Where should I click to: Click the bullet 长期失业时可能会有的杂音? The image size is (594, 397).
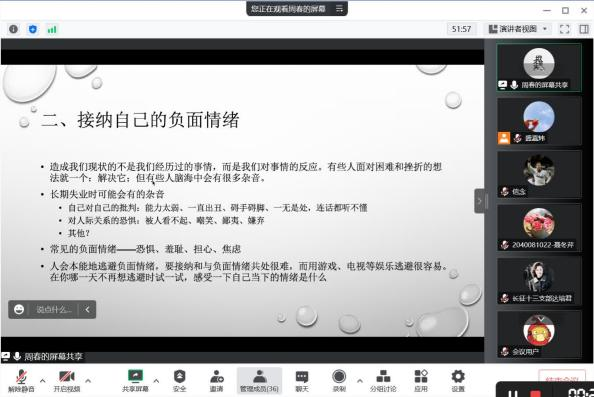click(x=107, y=194)
